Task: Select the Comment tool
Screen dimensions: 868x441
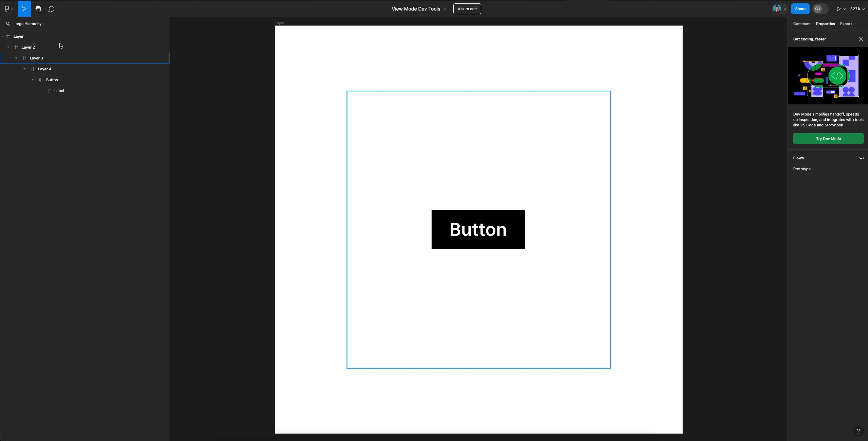Action: 51,9
